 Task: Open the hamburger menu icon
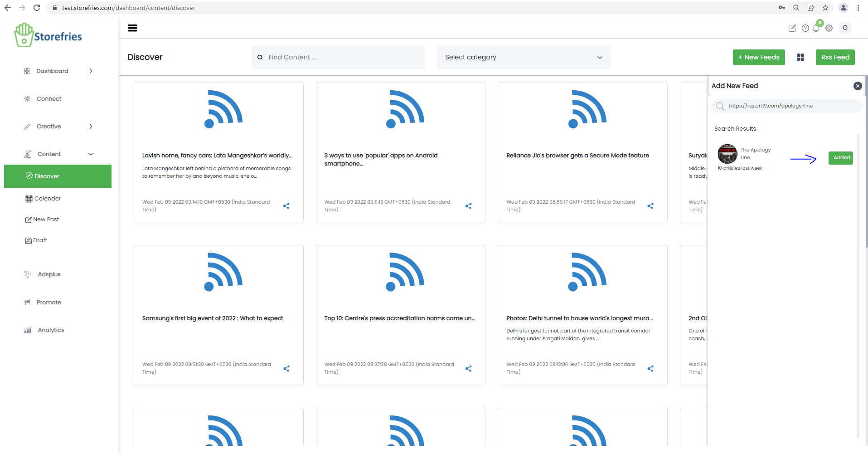pos(132,28)
